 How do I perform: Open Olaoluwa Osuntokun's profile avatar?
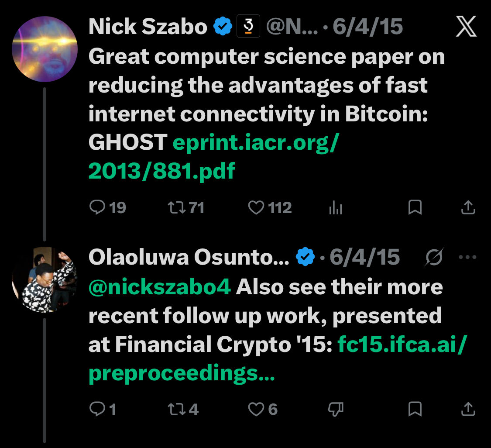[45, 279]
